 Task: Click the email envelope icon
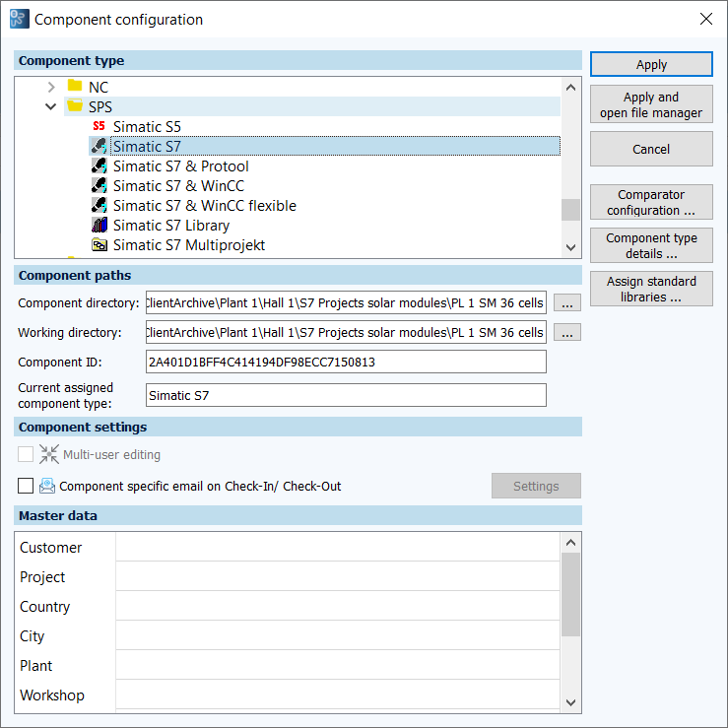[47, 486]
